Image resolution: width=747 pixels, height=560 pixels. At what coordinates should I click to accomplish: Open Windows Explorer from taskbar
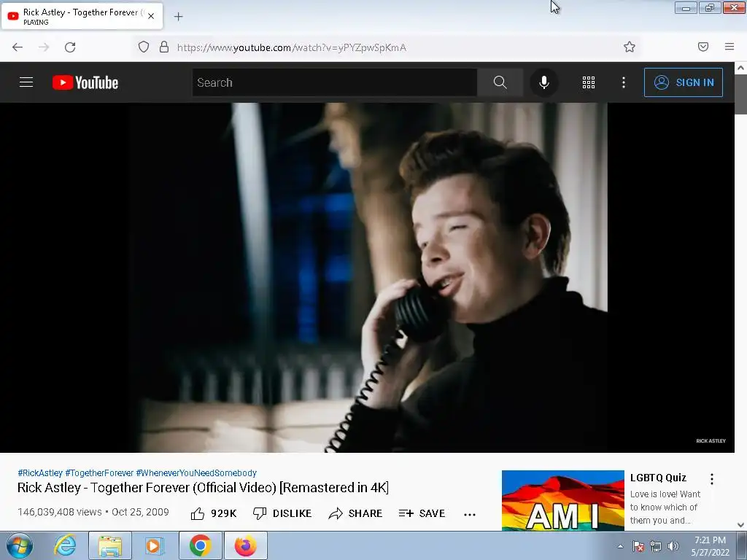pyautogui.click(x=110, y=545)
